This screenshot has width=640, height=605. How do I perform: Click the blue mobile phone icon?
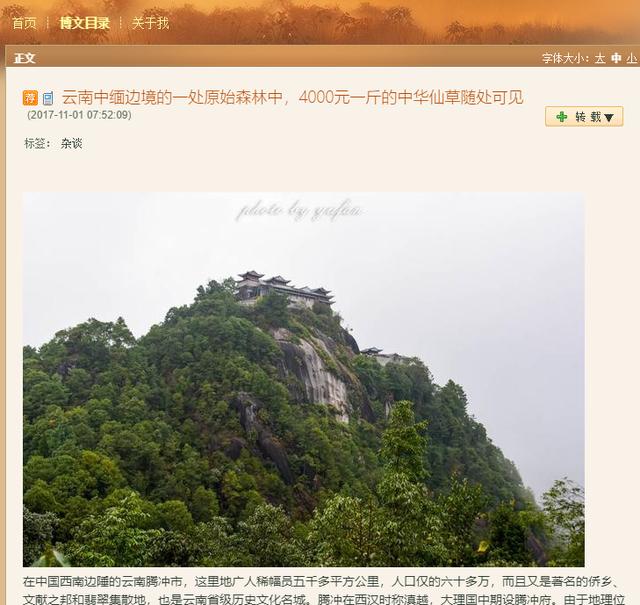pyautogui.click(x=48, y=98)
